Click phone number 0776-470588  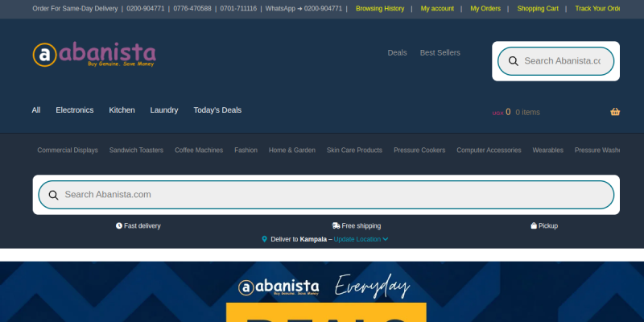[x=192, y=9]
